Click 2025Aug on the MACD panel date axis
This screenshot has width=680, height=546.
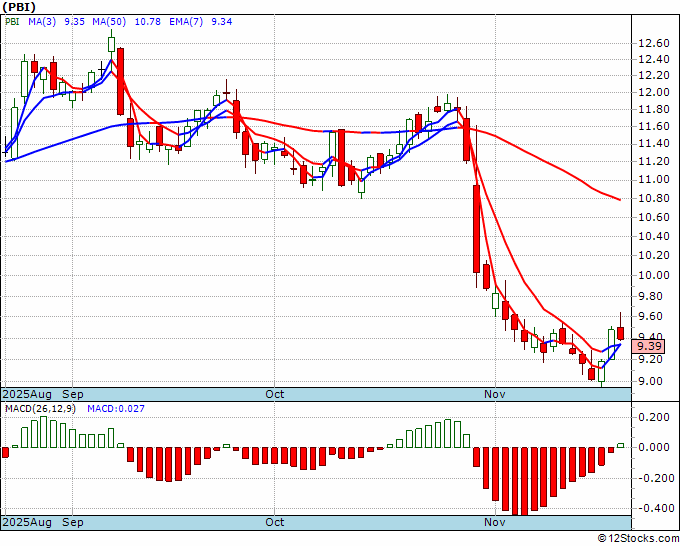click(27, 522)
